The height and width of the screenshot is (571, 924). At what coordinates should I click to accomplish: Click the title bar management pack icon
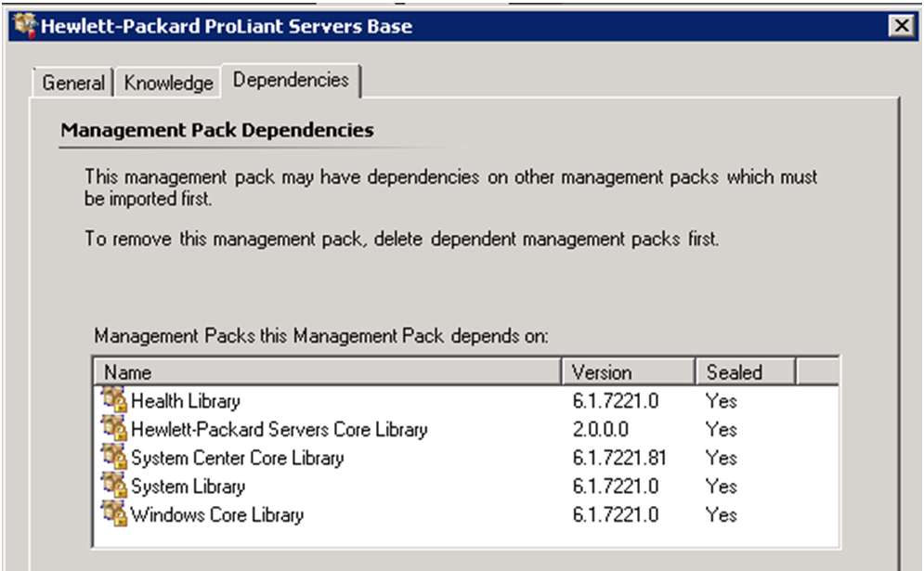(x=25, y=26)
